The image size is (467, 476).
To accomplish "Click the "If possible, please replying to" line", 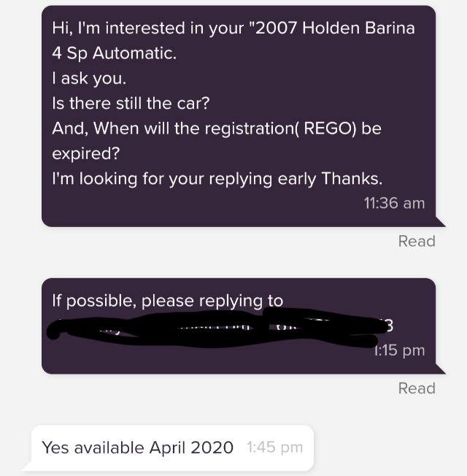I will point(168,301).
